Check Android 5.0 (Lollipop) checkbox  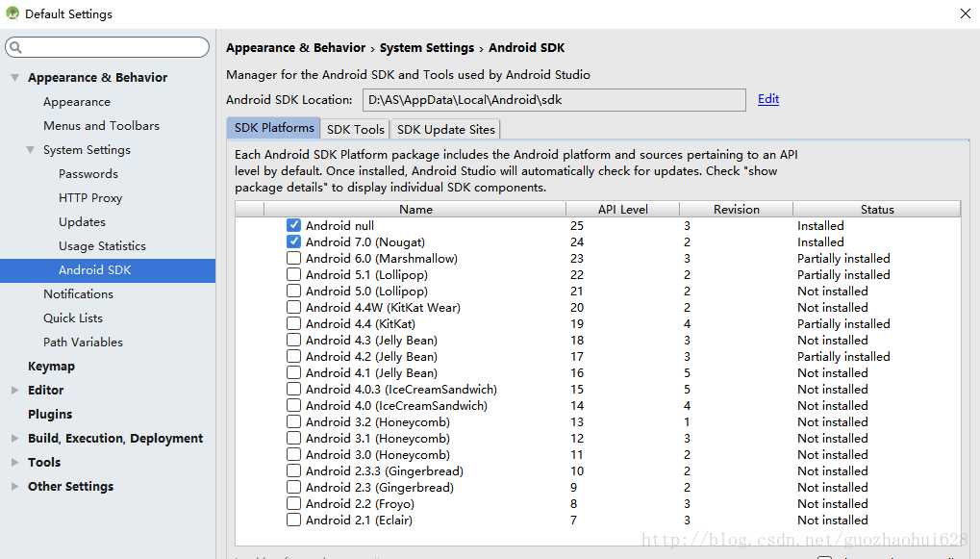(x=293, y=291)
